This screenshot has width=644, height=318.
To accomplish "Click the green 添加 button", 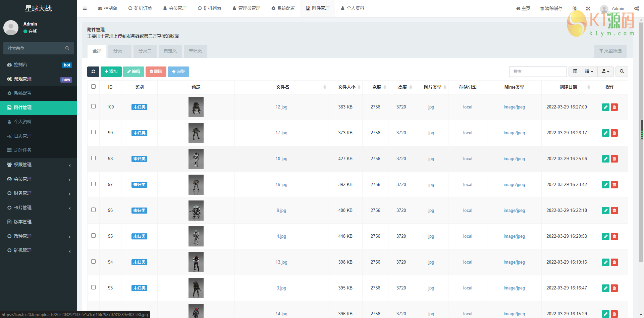I will pos(111,72).
